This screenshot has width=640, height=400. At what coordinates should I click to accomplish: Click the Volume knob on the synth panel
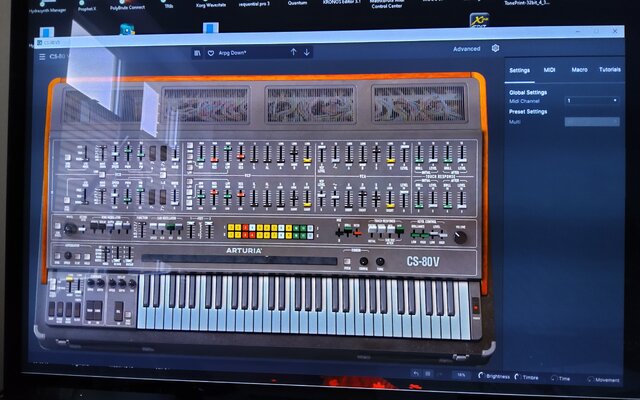(x=460, y=237)
